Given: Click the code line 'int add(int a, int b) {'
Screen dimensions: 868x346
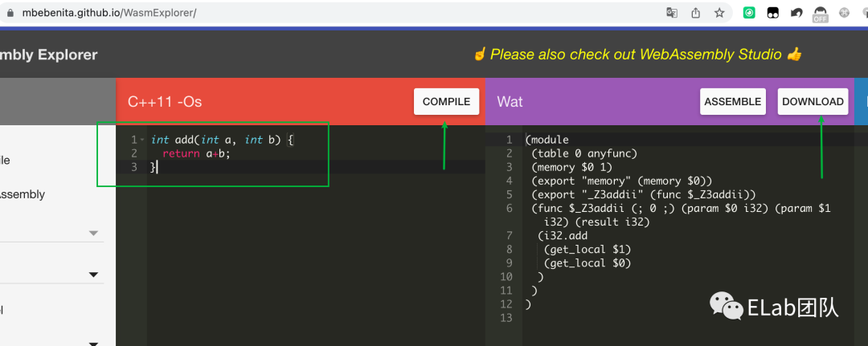Looking at the screenshot, I should [x=223, y=140].
